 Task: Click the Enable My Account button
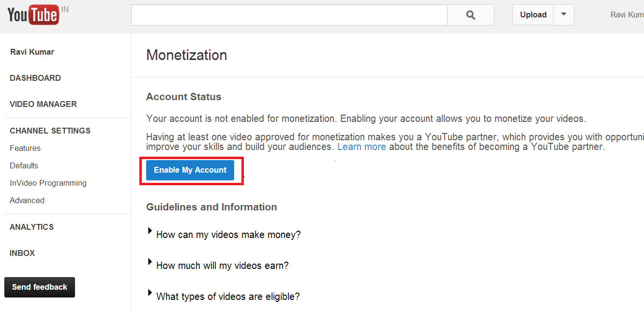pos(190,170)
